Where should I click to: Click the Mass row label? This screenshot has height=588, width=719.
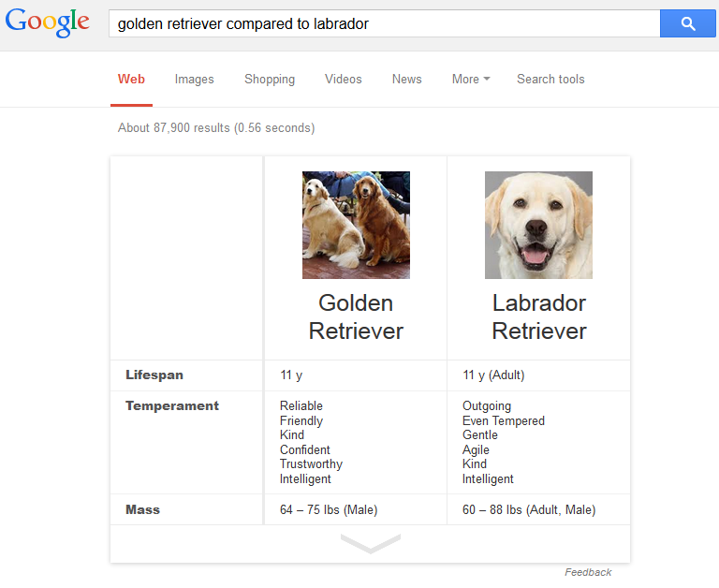point(143,510)
